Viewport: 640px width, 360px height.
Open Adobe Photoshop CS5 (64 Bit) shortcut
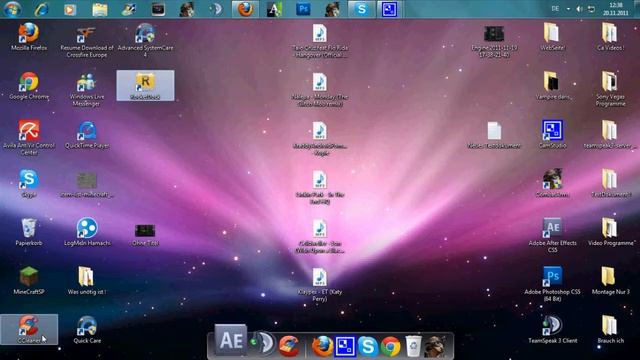tap(552, 284)
